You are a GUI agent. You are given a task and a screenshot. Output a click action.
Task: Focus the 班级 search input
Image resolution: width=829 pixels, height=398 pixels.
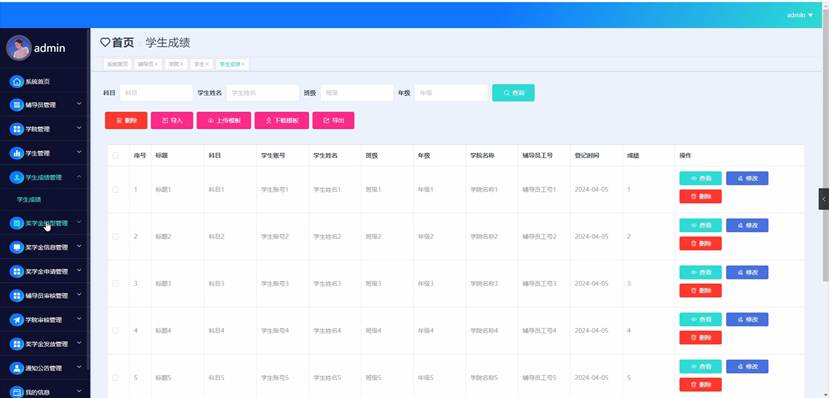coord(357,92)
